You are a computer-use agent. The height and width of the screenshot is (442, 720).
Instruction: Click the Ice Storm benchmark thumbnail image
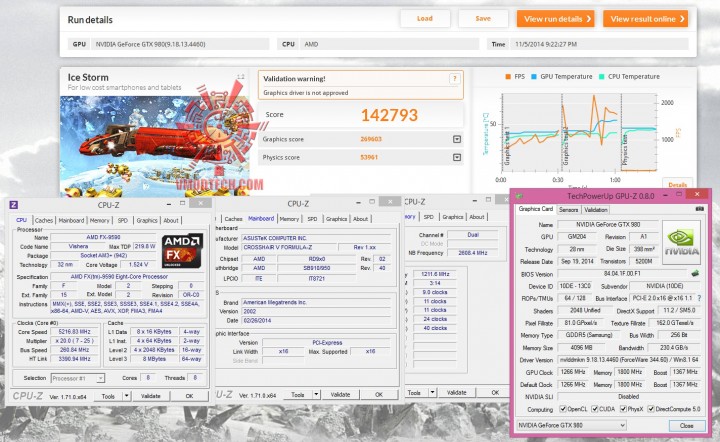[x=155, y=146]
